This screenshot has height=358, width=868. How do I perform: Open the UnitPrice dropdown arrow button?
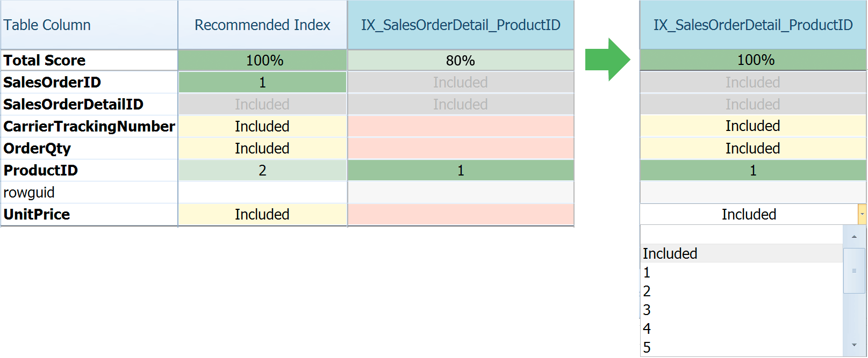[862, 214]
